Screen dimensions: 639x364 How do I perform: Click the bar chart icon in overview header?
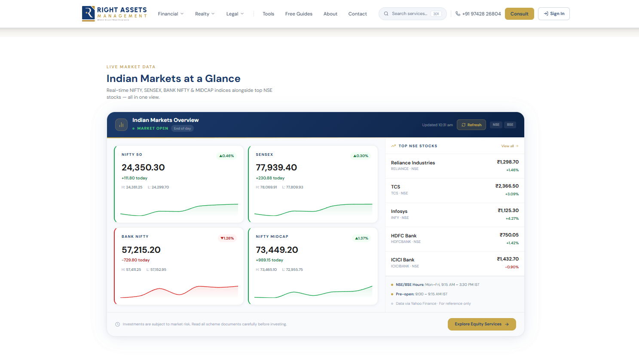point(121,124)
